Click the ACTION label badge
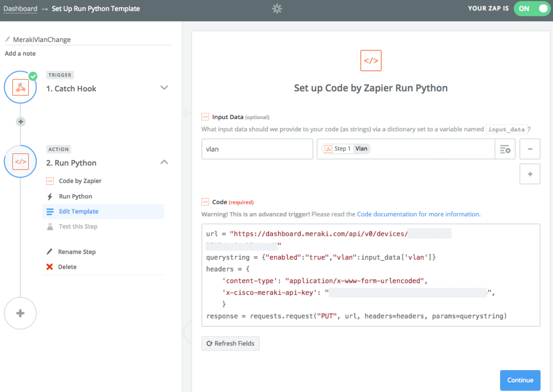Screen dimensions: 553x392 point(58,149)
